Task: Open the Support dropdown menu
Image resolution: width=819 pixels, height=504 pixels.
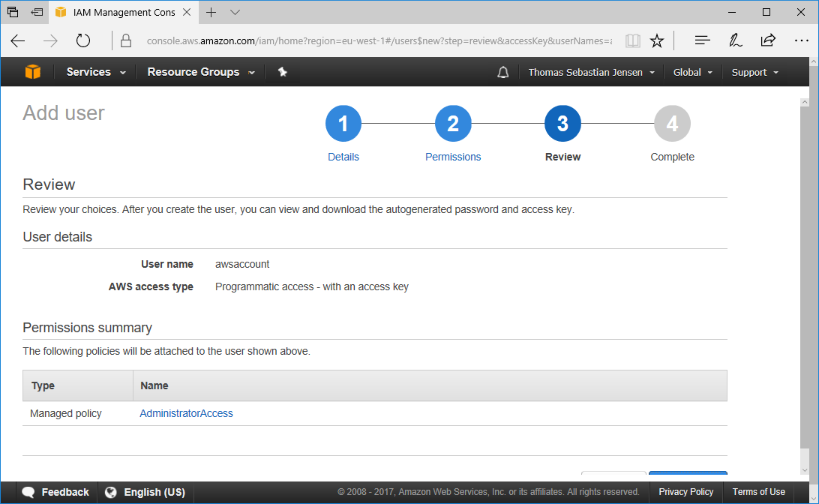Action: pos(754,73)
